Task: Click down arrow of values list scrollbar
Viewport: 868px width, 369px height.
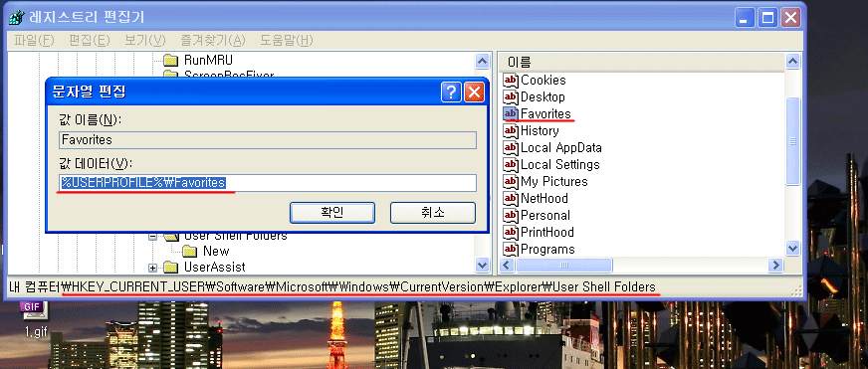Action: click(x=793, y=249)
